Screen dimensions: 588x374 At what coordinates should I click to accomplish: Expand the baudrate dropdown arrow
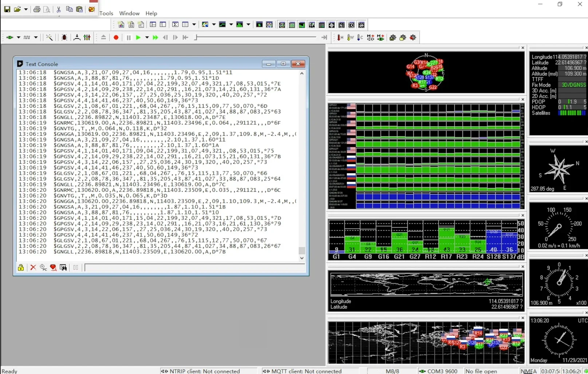(36, 37)
